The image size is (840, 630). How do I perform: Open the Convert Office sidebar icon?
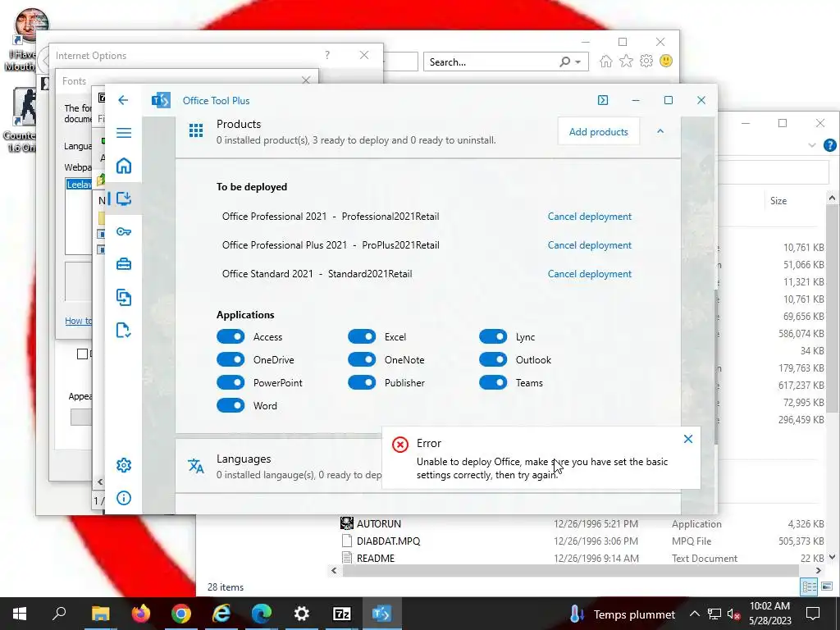click(x=124, y=297)
